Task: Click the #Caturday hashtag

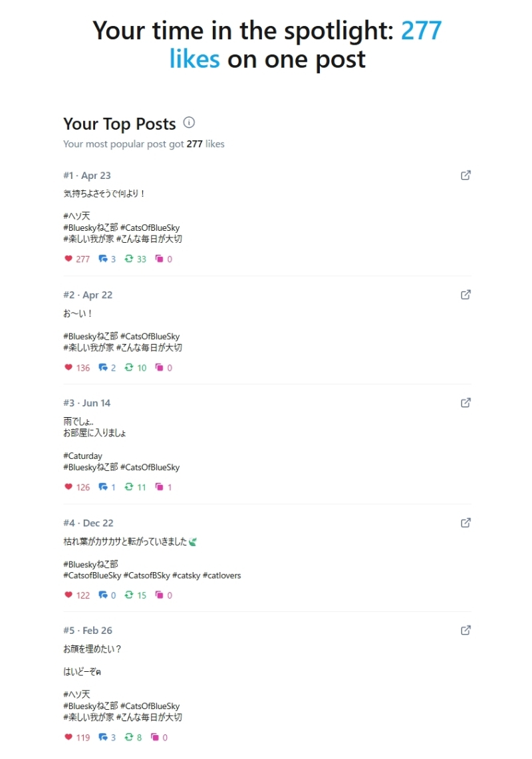Action: [x=82, y=456]
